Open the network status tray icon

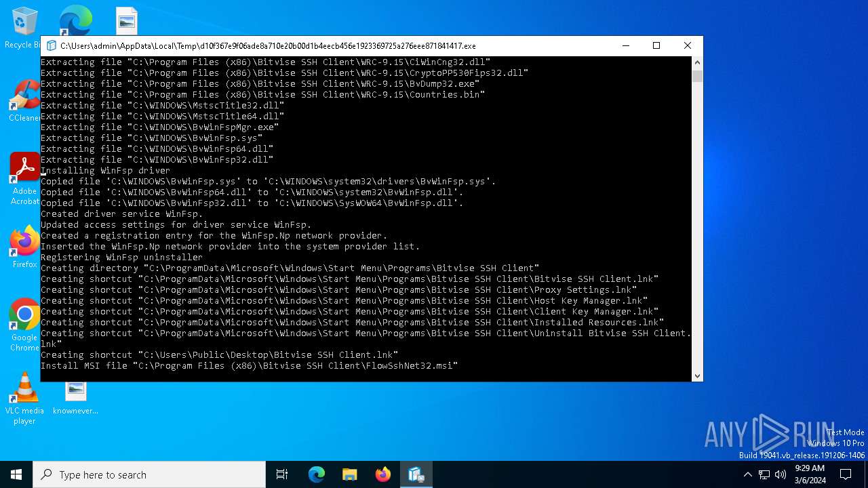[x=764, y=474]
